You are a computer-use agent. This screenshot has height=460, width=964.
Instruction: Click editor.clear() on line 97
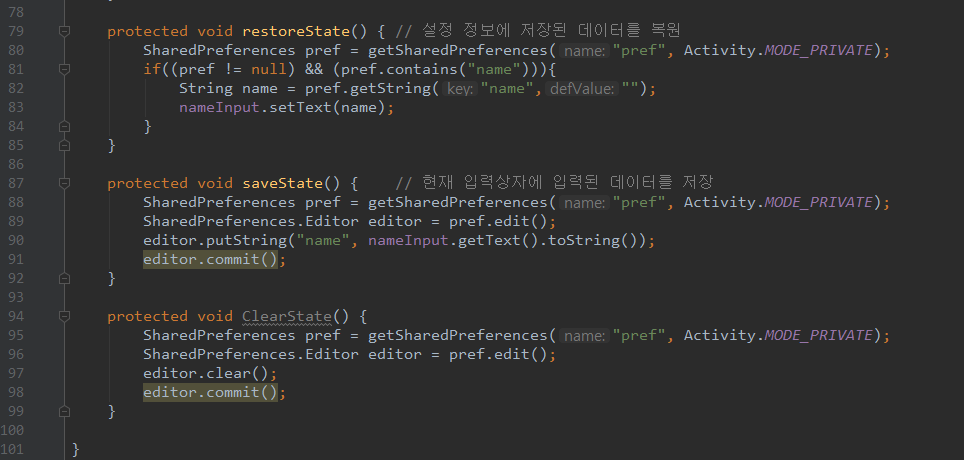click(x=206, y=373)
